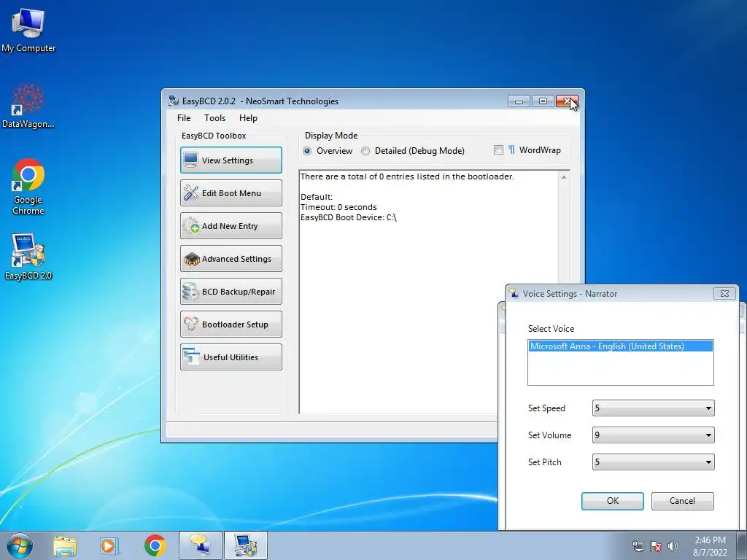The height and width of the screenshot is (560, 747).
Task: Launch Chrome from the taskbar
Action: pos(155,545)
